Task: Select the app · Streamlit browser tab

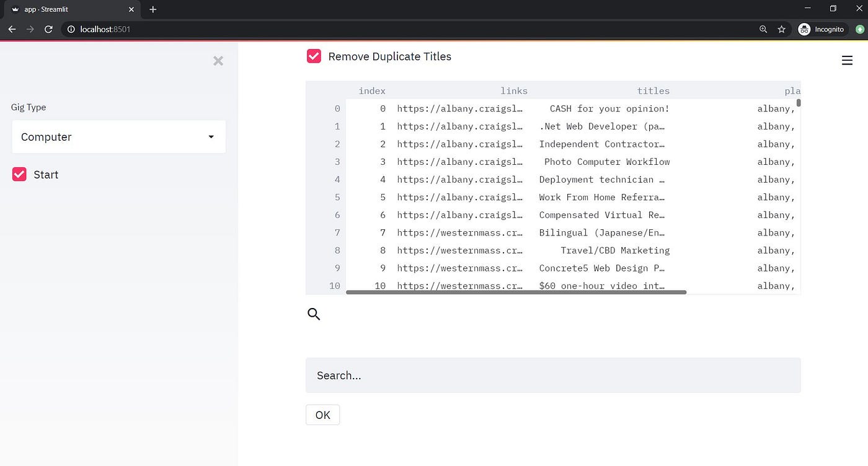Action: coord(71,9)
